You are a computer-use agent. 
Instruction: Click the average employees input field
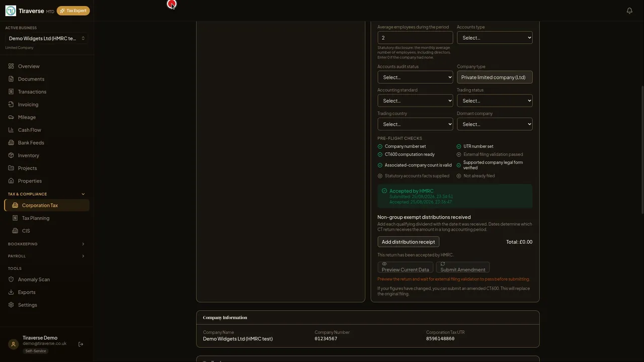point(415,38)
